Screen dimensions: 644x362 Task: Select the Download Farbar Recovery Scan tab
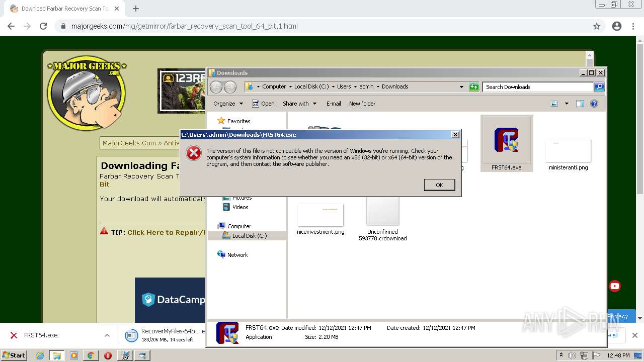point(64,9)
